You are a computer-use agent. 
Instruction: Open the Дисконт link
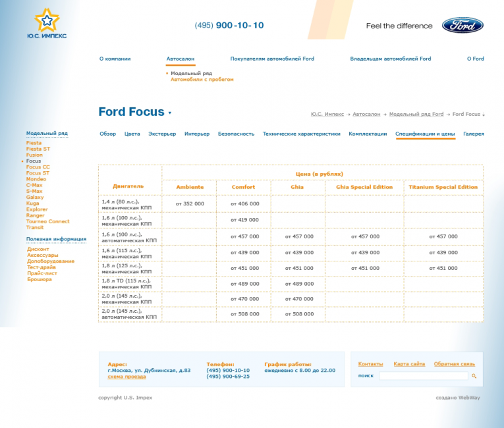tap(38, 249)
